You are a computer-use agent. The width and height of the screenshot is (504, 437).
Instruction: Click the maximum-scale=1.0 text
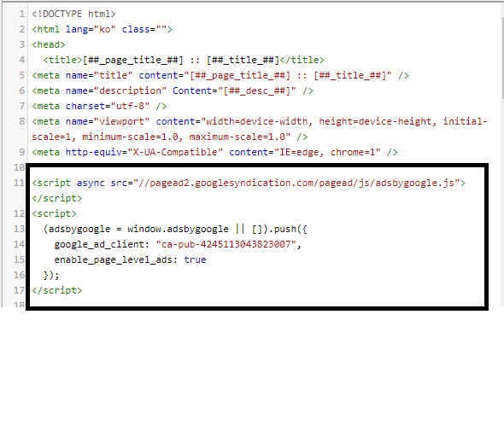(x=237, y=137)
